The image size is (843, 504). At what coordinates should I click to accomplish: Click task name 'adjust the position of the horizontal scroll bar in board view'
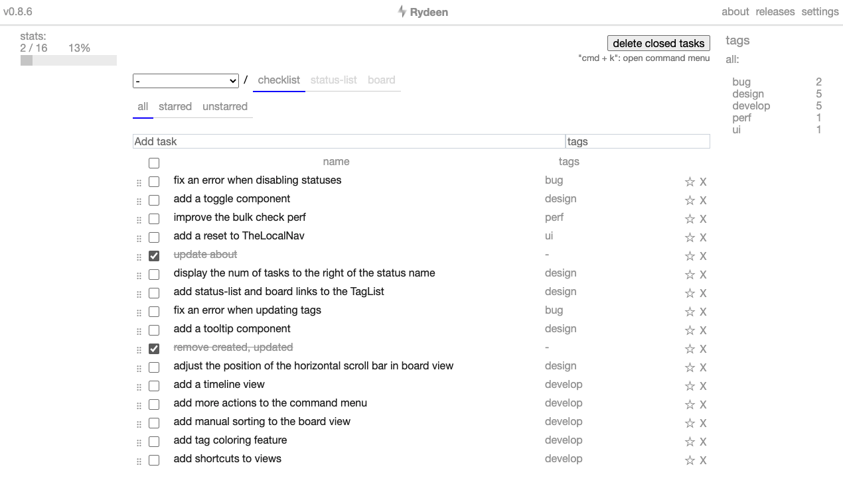pyautogui.click(x=313, y=366)
